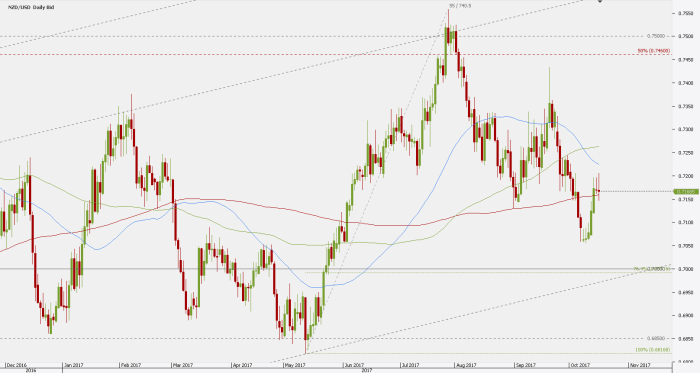Screen dimensions: 700x373
Task: Click the 50% (0.74600) Fibonacci level label
Action: point(654,51)
